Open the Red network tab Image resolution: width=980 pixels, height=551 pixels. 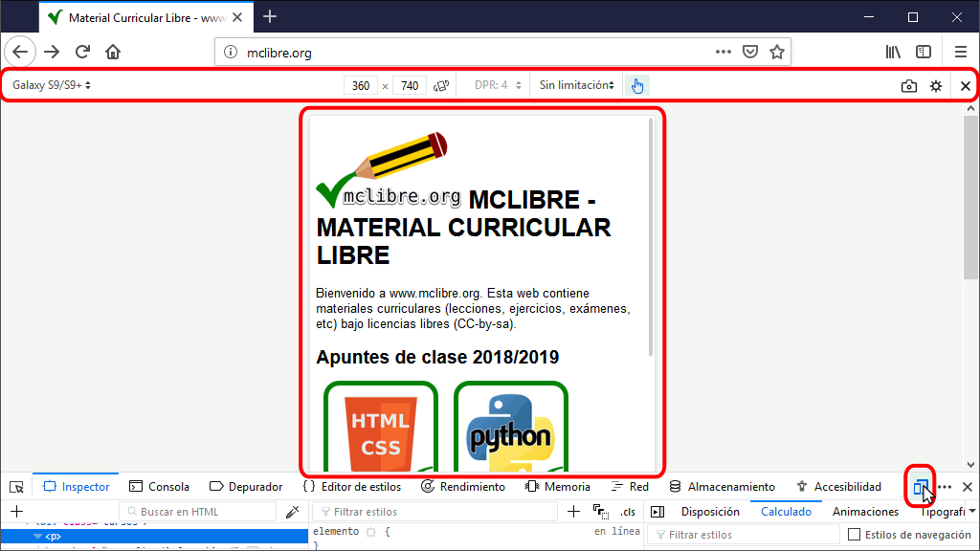pyautogui.click(x=630, y=487)
